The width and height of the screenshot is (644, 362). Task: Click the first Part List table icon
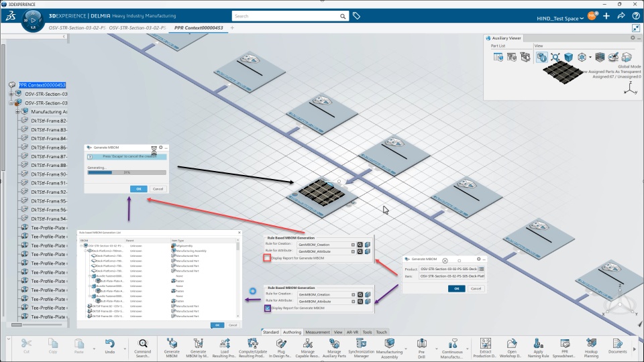coord(498,57)
